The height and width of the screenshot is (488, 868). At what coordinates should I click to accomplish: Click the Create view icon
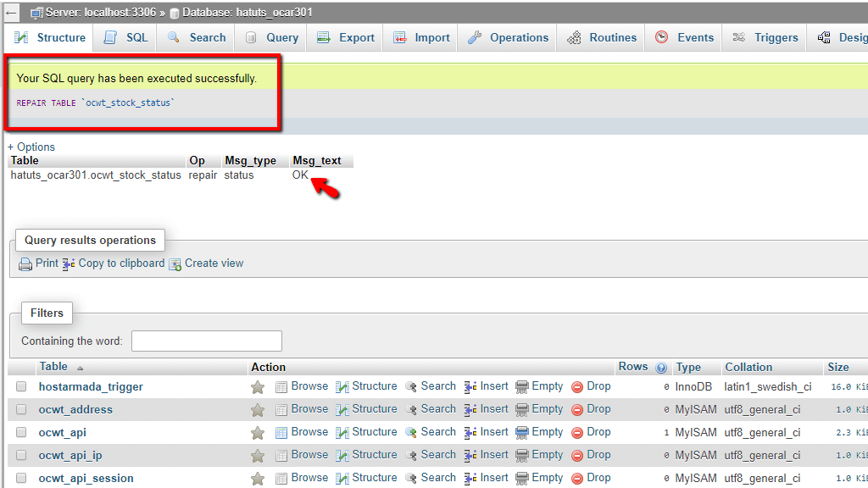click(x=175, y=264)
